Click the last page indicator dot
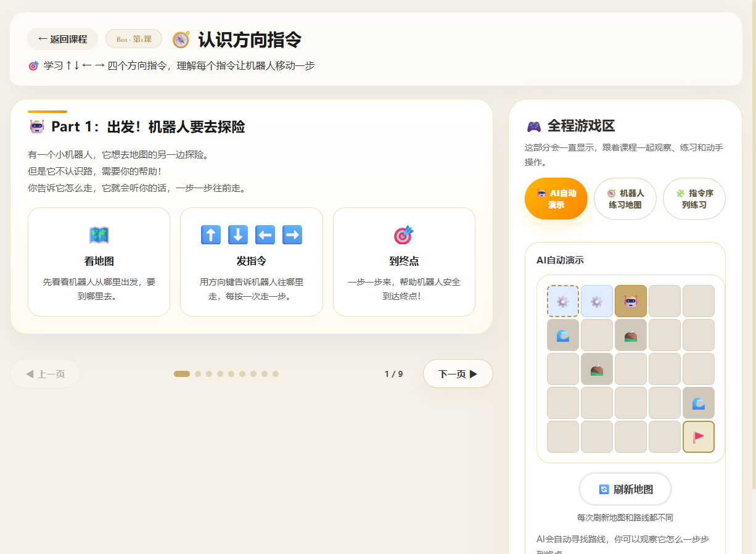Image resolution: width=756 pixels, height=554 pixels. [276, 374]
